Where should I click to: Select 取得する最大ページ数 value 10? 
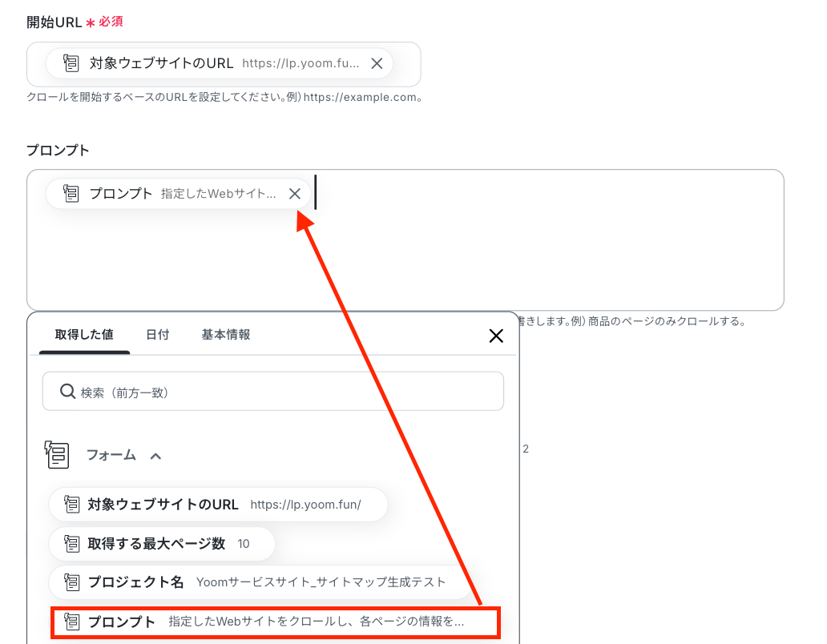(162, 544)
